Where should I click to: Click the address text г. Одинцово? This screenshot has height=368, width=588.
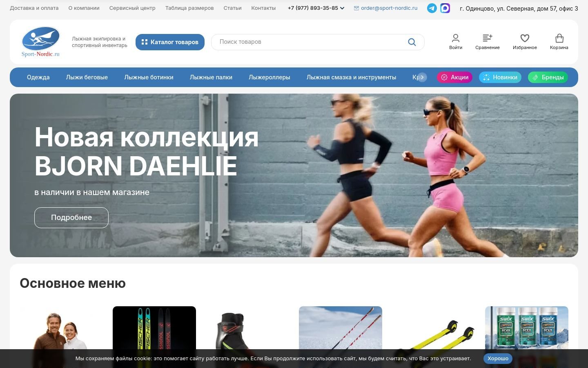(519, 8)
